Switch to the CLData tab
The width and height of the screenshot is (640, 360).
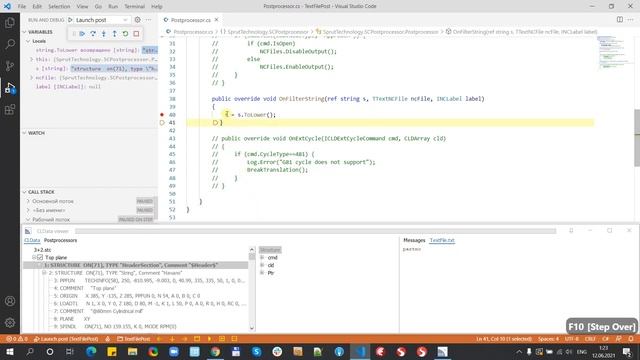(x=32, y=240)
